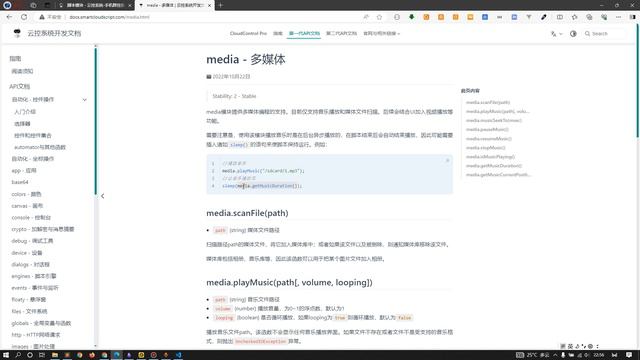Click the Search input in the docs header

pos(603,33)
